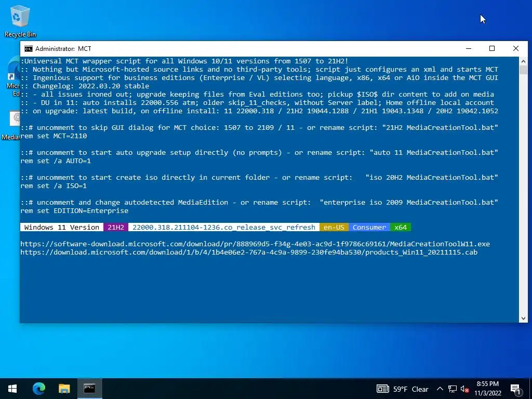Click the console scrollbar down arrow
The image size is (532, 399).
point(523,318)
